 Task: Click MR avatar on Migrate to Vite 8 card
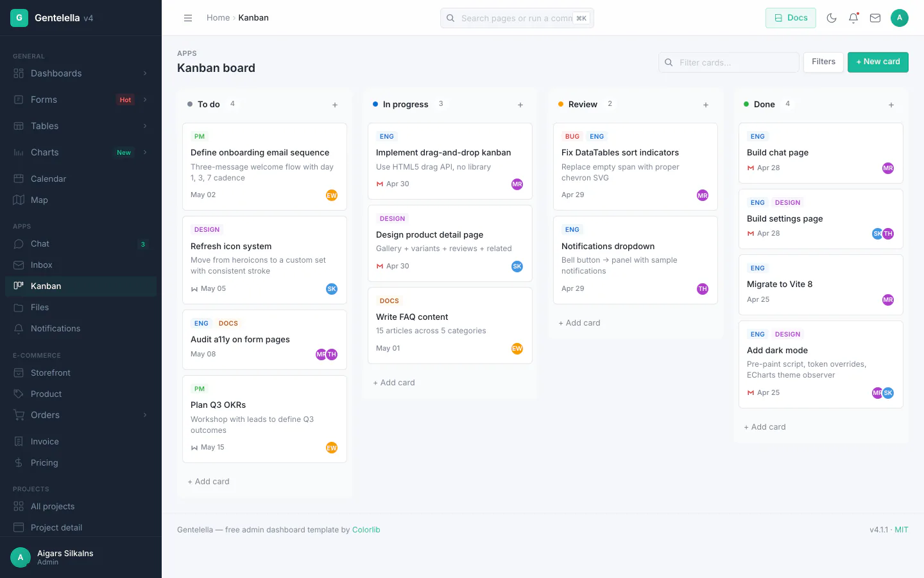point(888,300)
